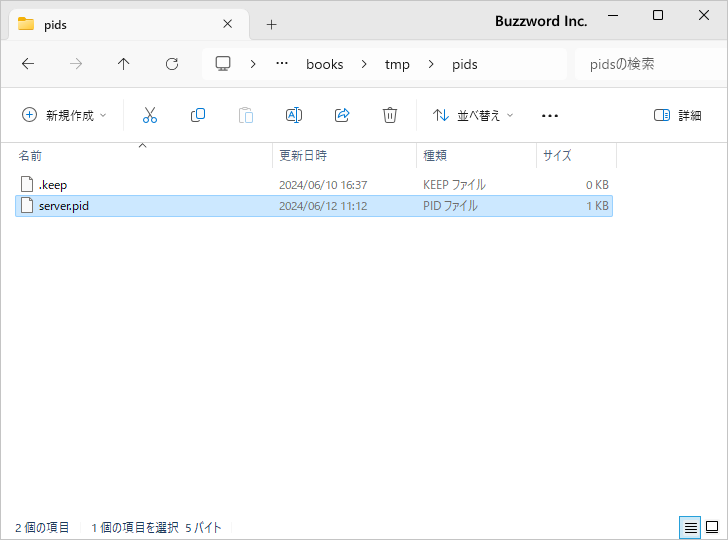
Task: Click the server.pid file icon
Action: [x=27, y=205]
